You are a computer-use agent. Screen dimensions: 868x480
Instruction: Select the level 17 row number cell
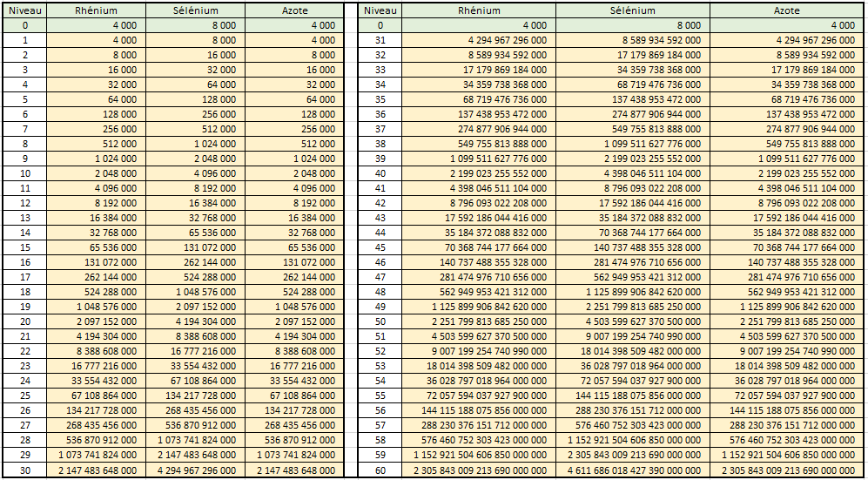tap(24, 277)
